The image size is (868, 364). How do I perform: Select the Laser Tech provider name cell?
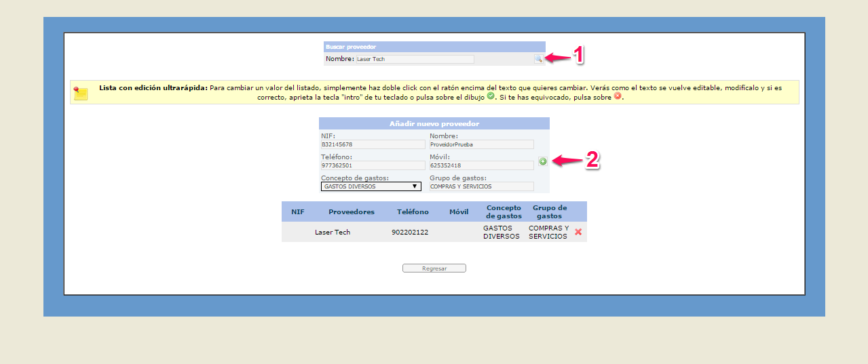tap(333, 232)
